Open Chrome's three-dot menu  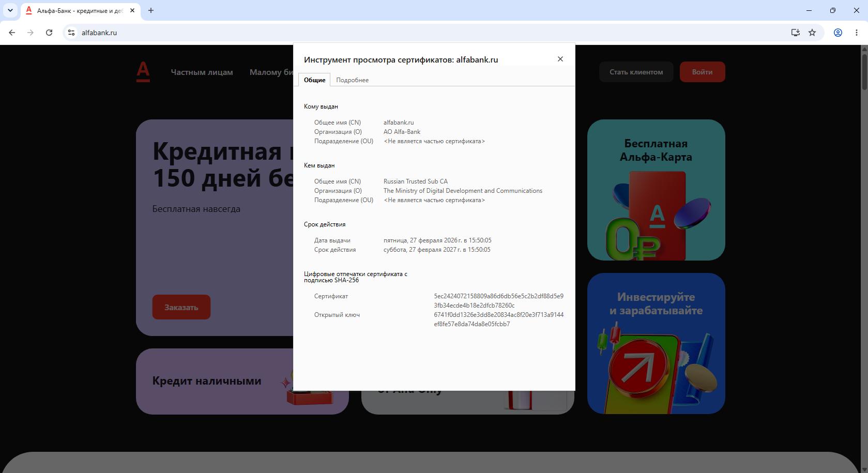tap(857, 33)
